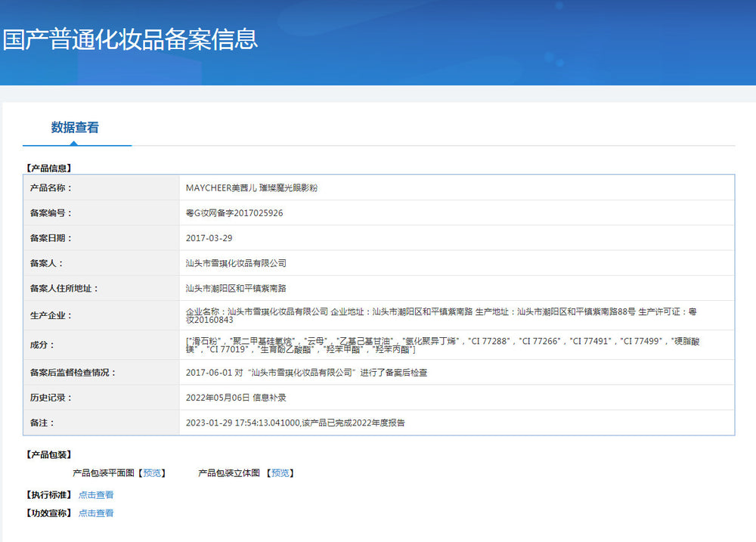
Task: Select the history entry 2022年05月06日 信息补录
Action: point(236,398)
